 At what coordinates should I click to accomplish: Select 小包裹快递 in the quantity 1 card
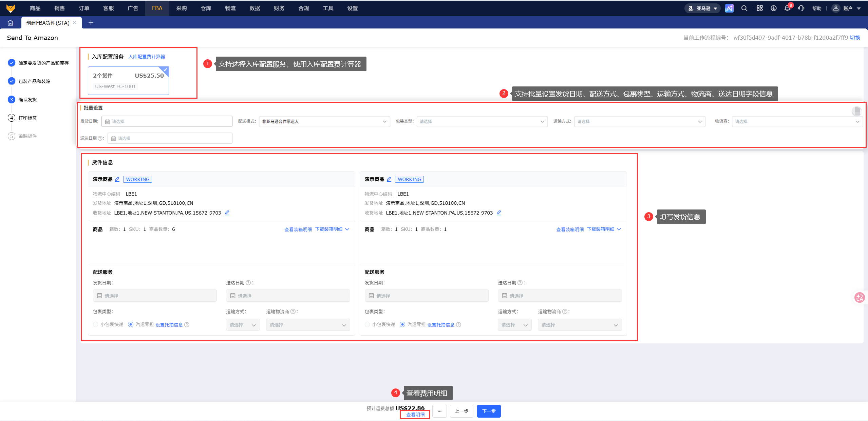[x=367, y=325]
